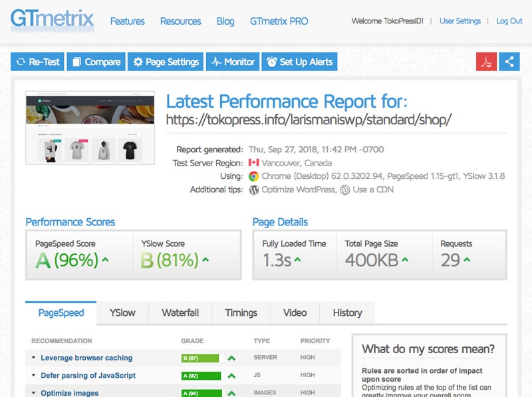This screenshot has width=532, height=397.
Task: Click the Re-Test button
Action: click(x=37, y=62)
